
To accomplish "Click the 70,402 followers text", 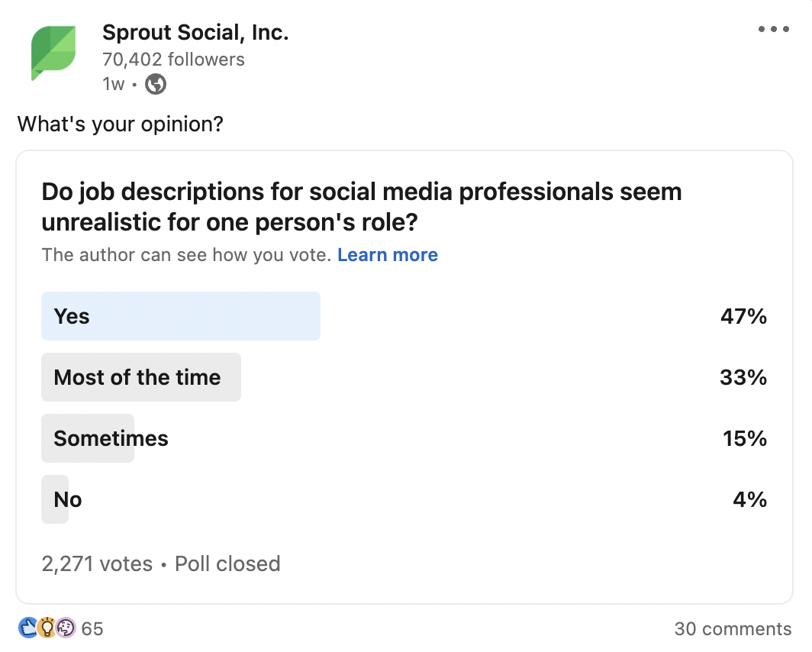I will [x=173, y=60].
